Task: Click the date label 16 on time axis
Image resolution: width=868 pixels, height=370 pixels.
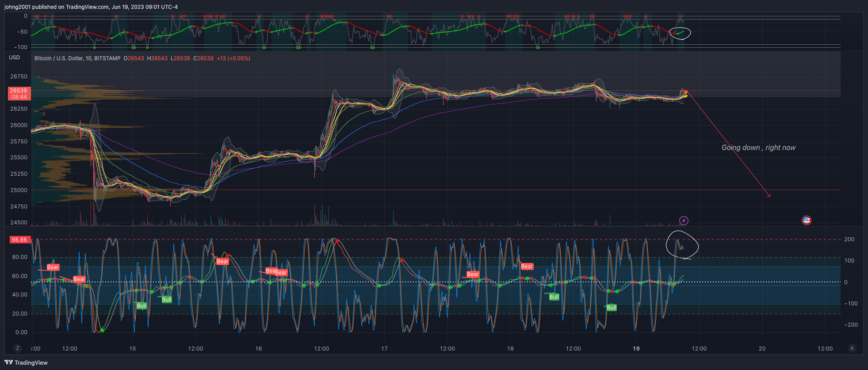Action: pos(259,349)
